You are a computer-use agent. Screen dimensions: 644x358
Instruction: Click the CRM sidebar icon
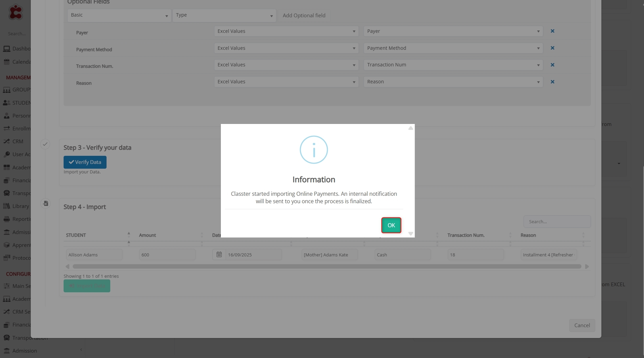(6, 142)
